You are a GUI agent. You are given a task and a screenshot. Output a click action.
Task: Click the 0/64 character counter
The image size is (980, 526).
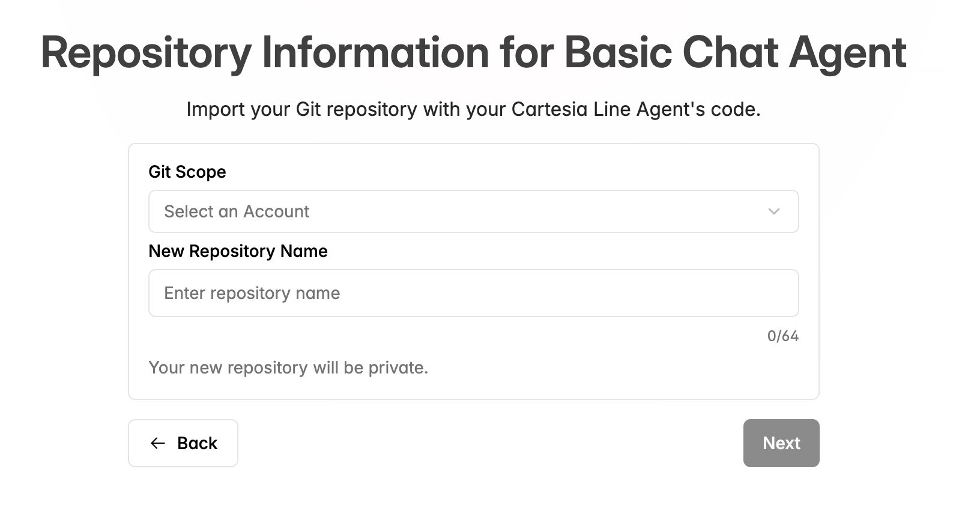[x=782, y=336]
